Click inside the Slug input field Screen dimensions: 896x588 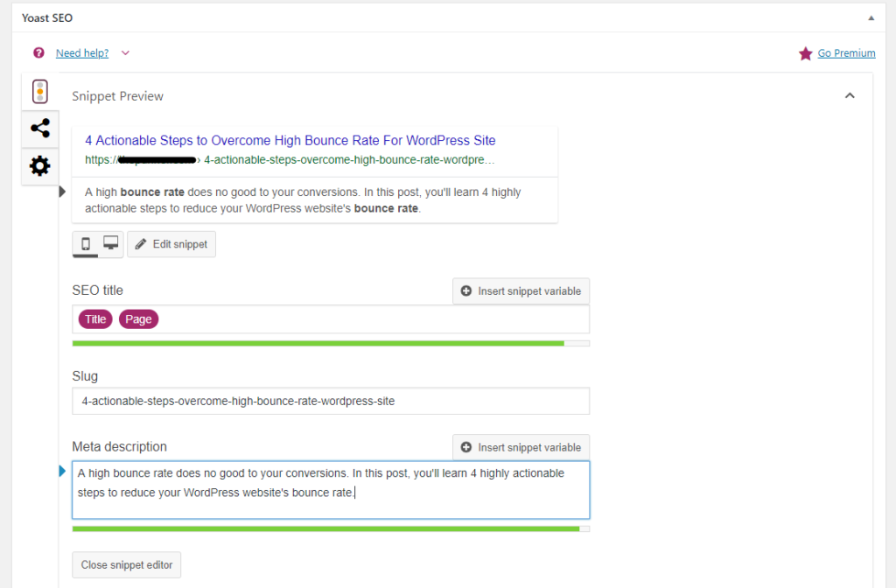(x=331, y=401)
